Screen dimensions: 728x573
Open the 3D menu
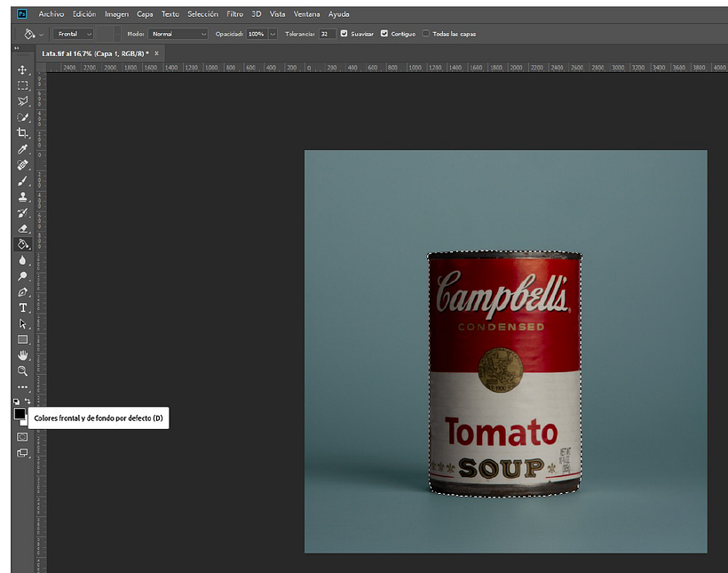pyautogui.click(x=257, y=14)
